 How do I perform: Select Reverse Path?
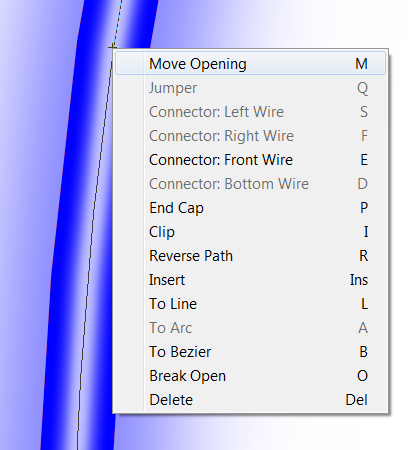pyautogui.click(x=250, y=256)
